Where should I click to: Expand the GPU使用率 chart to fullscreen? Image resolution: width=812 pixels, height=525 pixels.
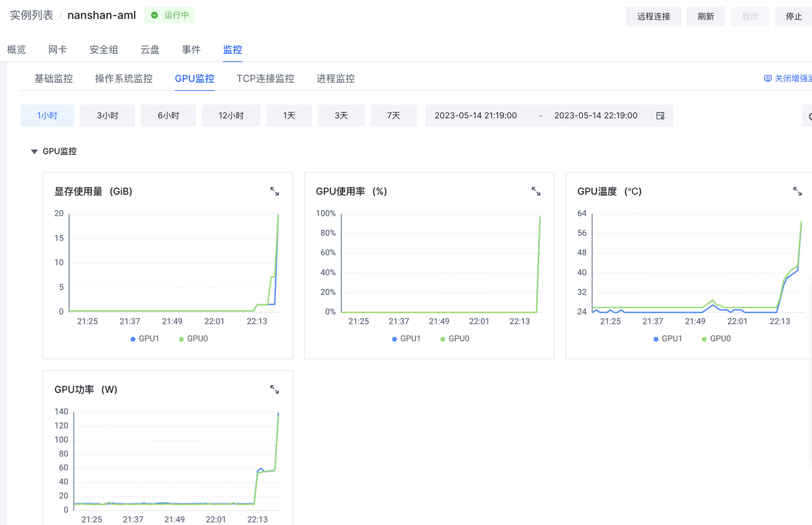pos(536,191)
